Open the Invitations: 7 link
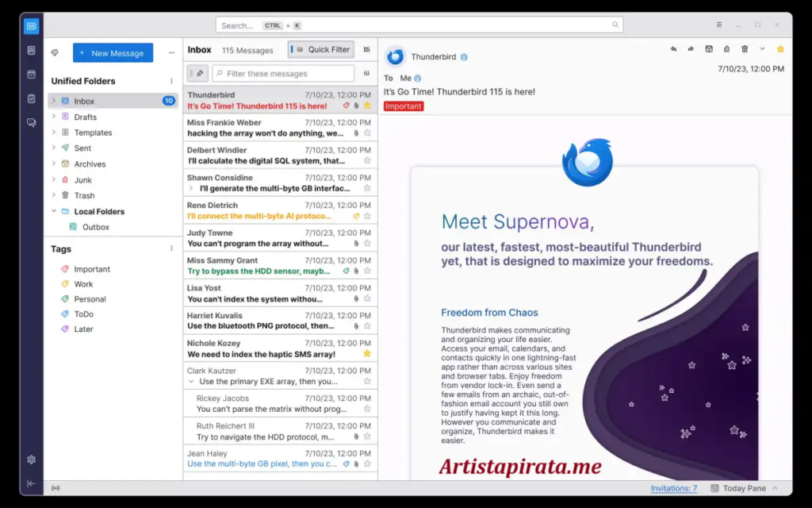812x508 pixels. click(x=674, y=488)
